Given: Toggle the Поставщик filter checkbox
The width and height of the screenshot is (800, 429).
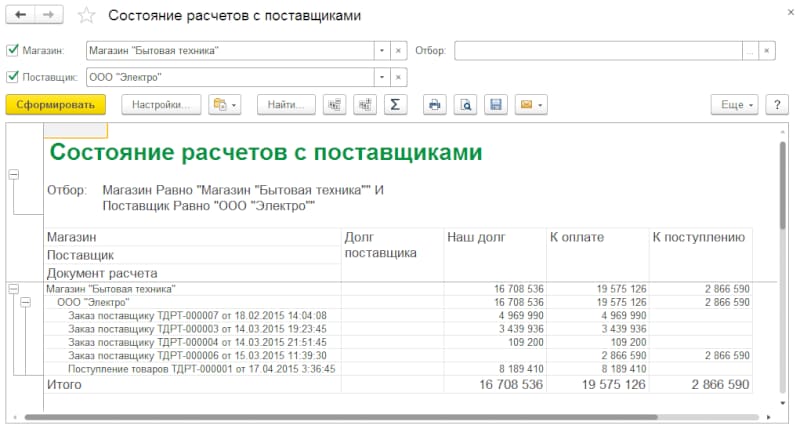Looking at the screenshot, I should (x=12, y=77).
